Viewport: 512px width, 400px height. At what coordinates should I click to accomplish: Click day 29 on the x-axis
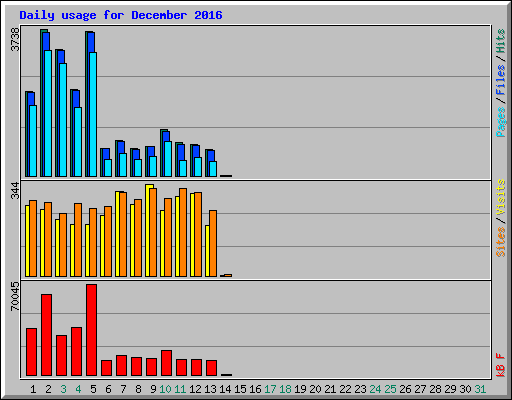coord(450,389)
